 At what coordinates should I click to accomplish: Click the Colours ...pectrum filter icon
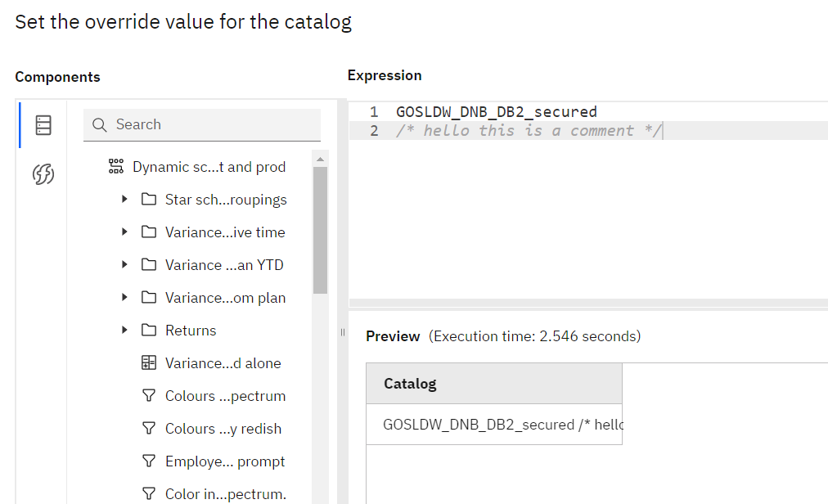149,396
